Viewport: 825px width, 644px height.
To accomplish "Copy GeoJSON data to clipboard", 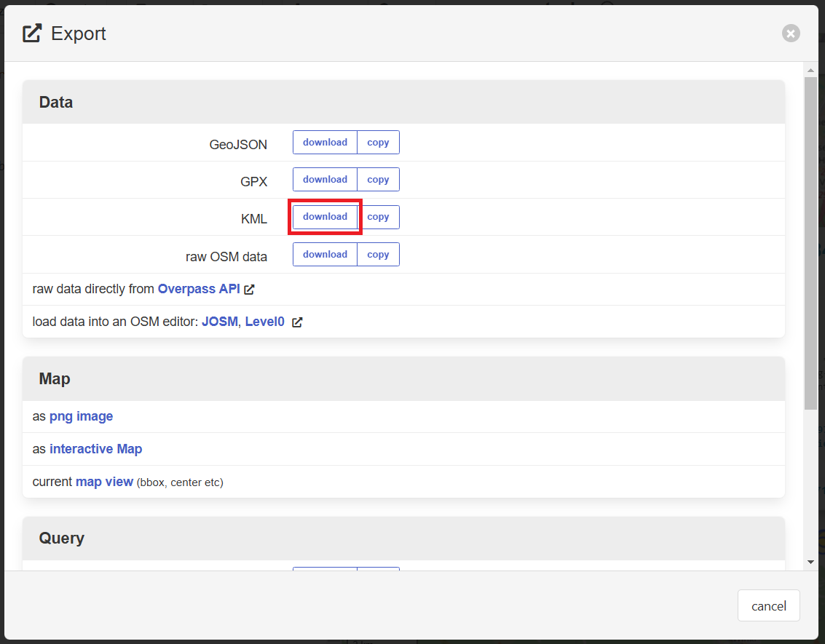I will tap(378, 143).
